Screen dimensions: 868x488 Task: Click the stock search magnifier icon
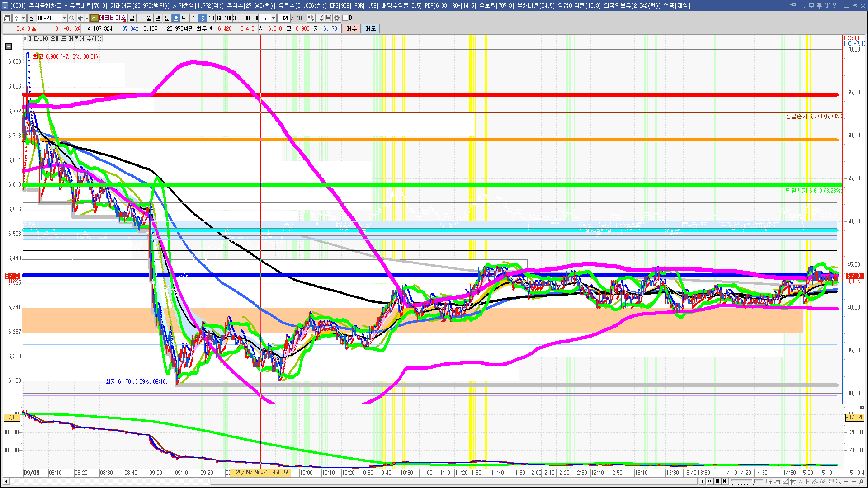point(71,18)
